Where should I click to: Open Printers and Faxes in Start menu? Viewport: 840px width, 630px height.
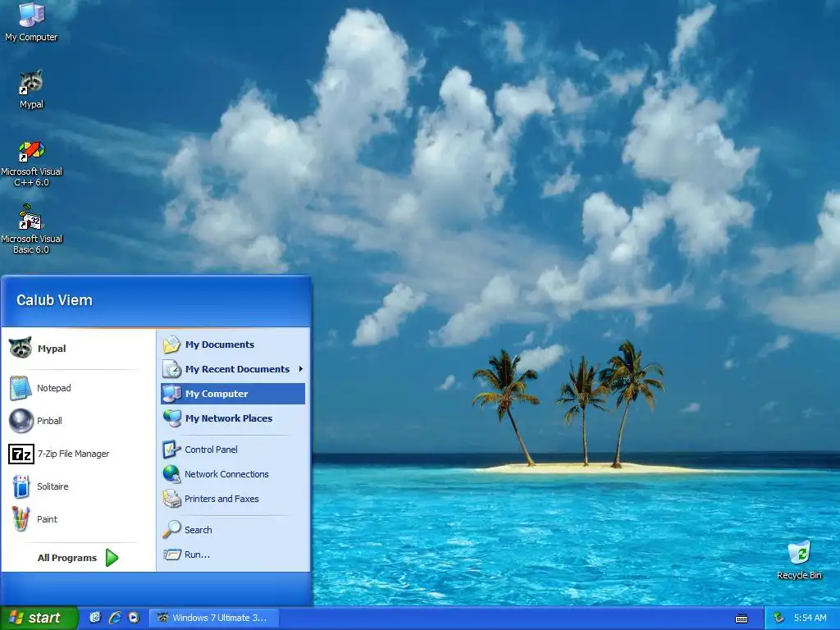click(233, 499)
